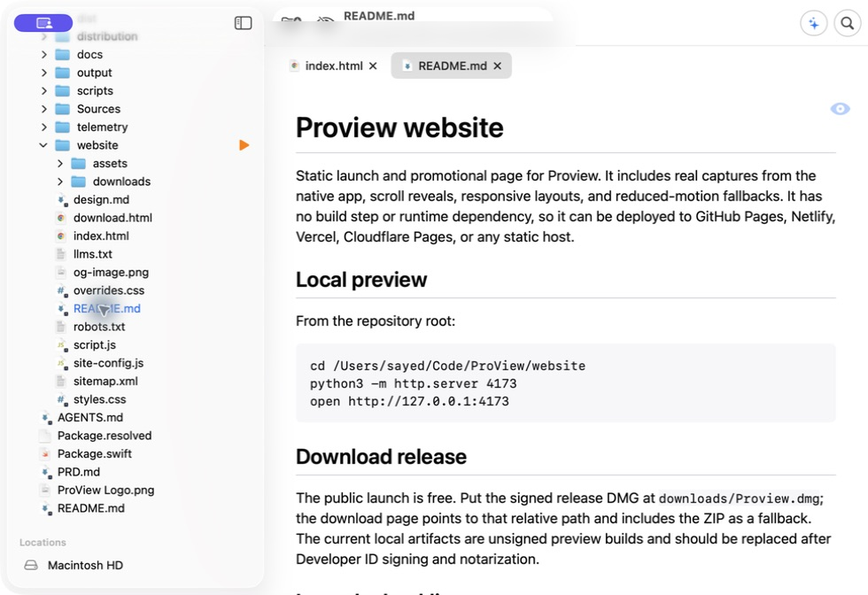Open the search magnifier button
Screen dimensions: 868x595
coord(847,23)
